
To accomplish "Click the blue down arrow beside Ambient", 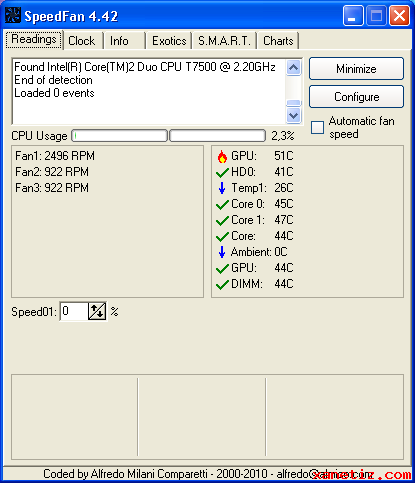I will tap(222, 252).
